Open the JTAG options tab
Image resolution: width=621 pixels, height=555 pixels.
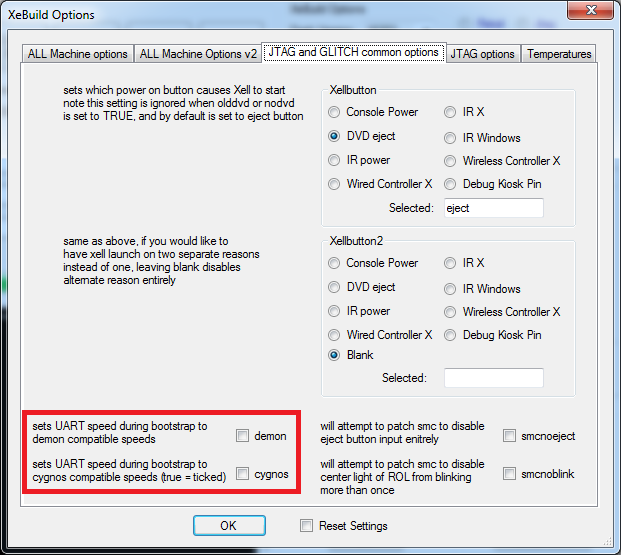(x=483, y=54)
